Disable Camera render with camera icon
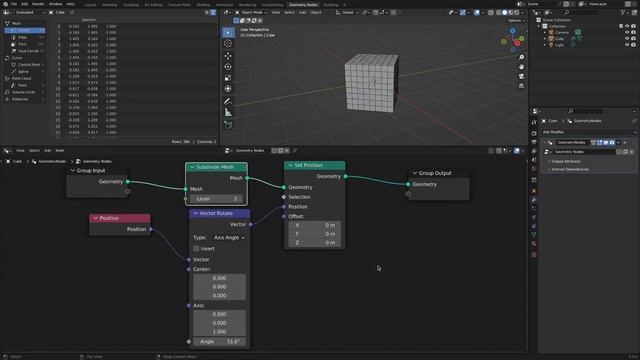 coord(633,32)
